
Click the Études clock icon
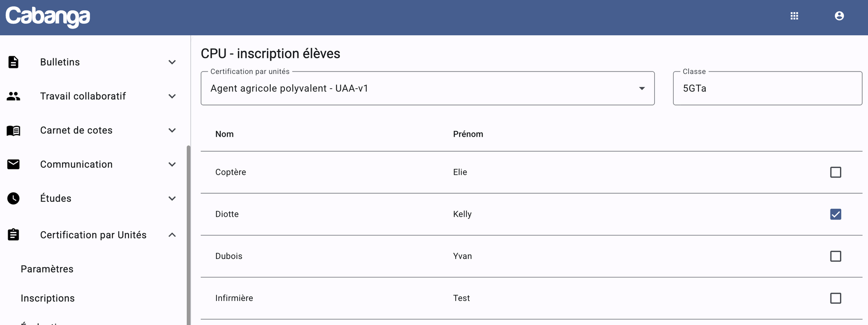(x=14, y=198)
